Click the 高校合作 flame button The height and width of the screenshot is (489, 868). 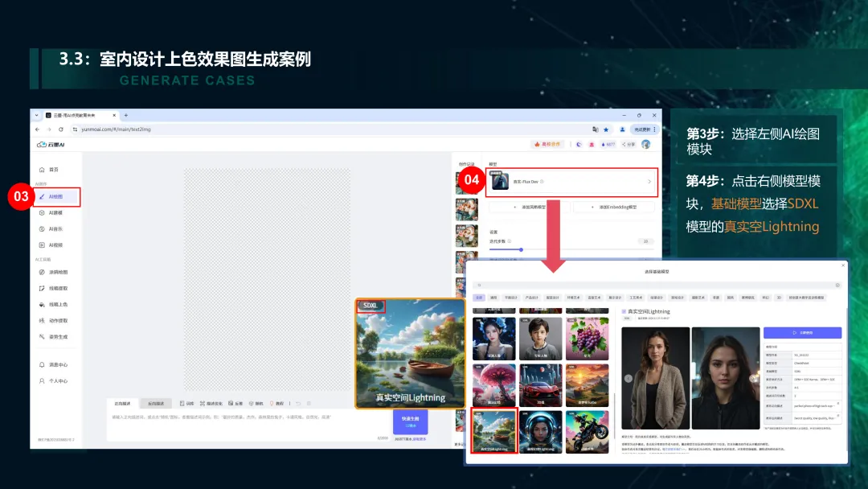(547, 144)
